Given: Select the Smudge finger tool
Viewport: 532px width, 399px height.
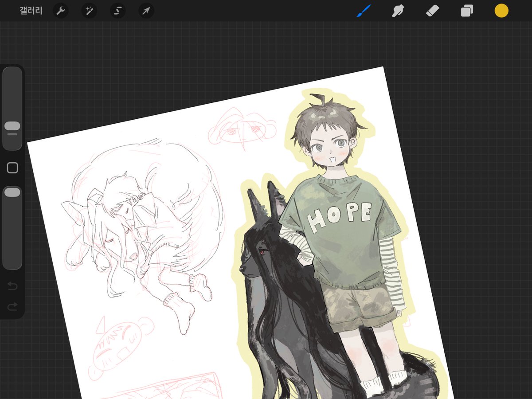Looking at the screenshot, I should tap(398, 11).
